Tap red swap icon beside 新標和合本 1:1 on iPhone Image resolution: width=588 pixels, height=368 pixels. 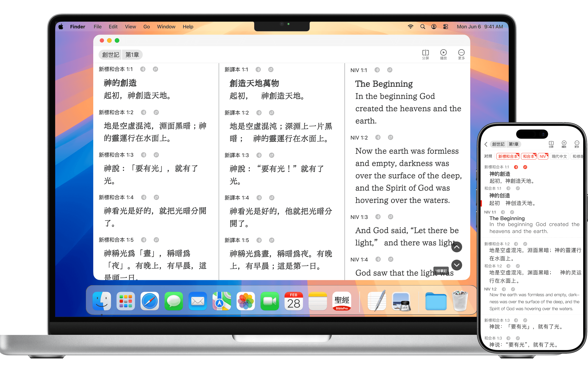[525, 167]
